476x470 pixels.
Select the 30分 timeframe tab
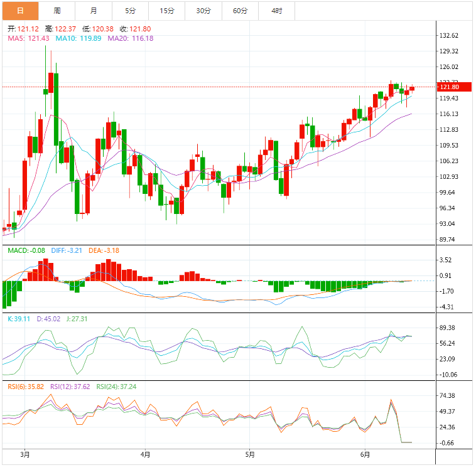click(203, 11)
